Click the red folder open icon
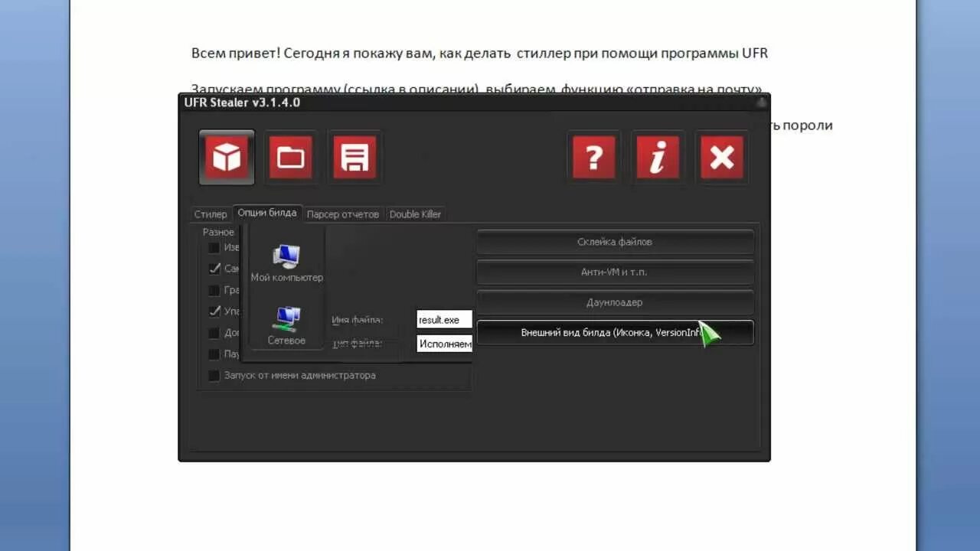Image resolution: width=980 pixels, height=551 pixels. click(x=291, y=157)
